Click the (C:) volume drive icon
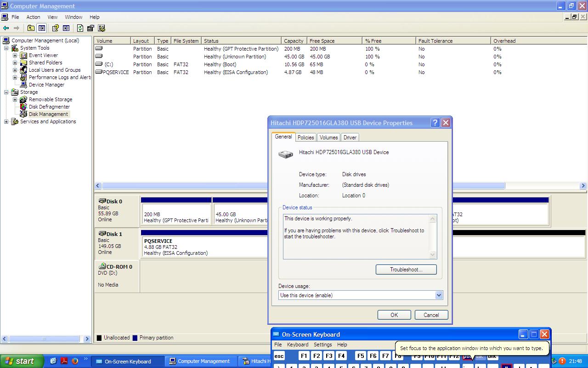588x368 pixels. 99,64
